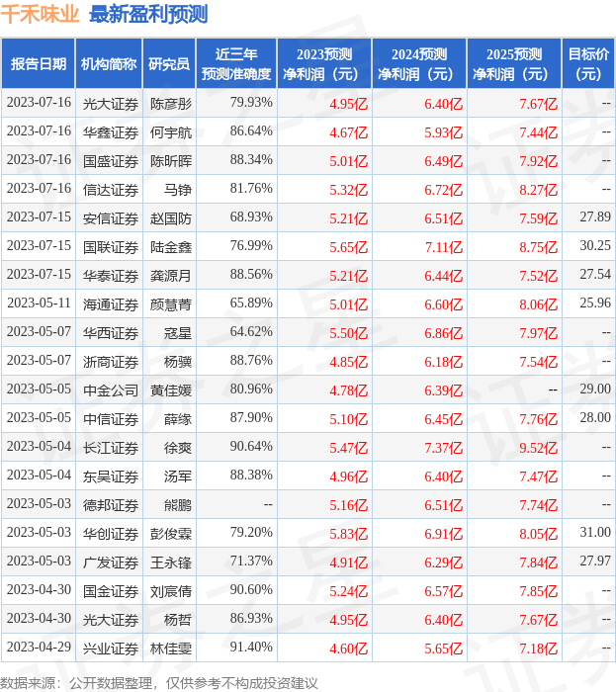
Task: Click analyst name 刘宸倩
Action: [x=171, y=591]
